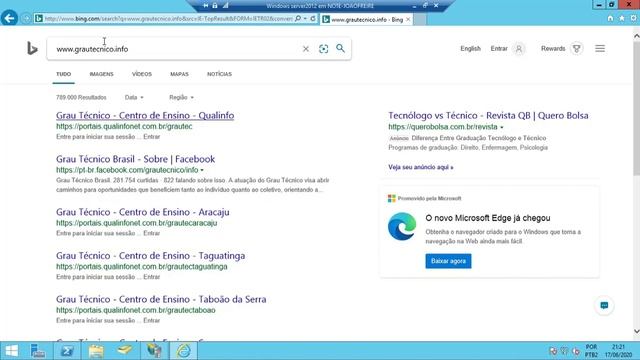Image resolution: width=640 pixels, height=360 pixels.
Task: Expand arrow next to querobolsa.com.br URL
Action: 502,127
